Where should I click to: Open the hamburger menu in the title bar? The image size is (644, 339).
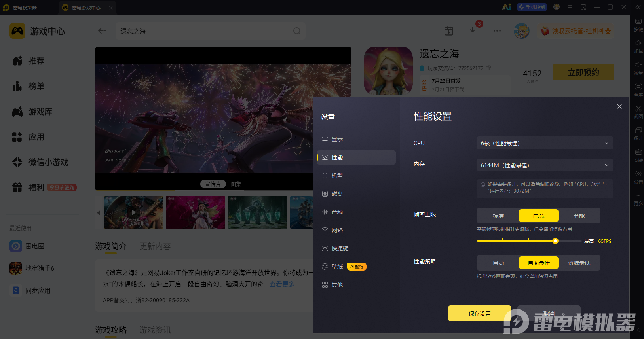click(x=570, y=7)
